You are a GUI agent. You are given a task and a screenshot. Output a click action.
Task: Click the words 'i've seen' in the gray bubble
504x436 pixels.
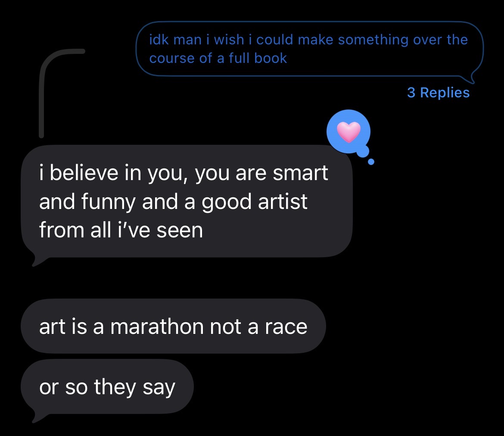pyautogui.click(x=160, y=230)
